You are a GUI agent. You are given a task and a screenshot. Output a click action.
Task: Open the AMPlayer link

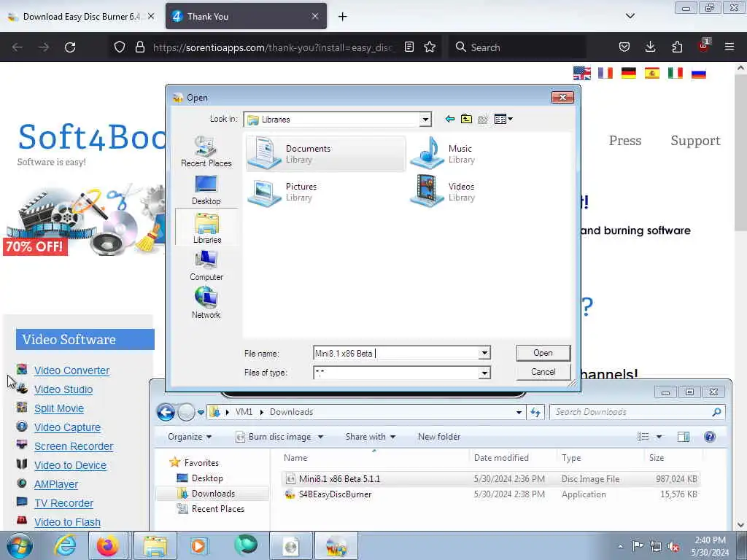click(55, 484)
